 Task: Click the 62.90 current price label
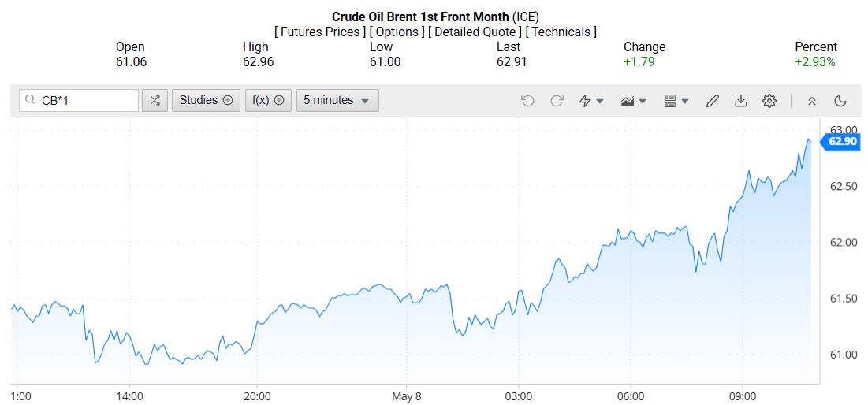[x=843, y=141]
